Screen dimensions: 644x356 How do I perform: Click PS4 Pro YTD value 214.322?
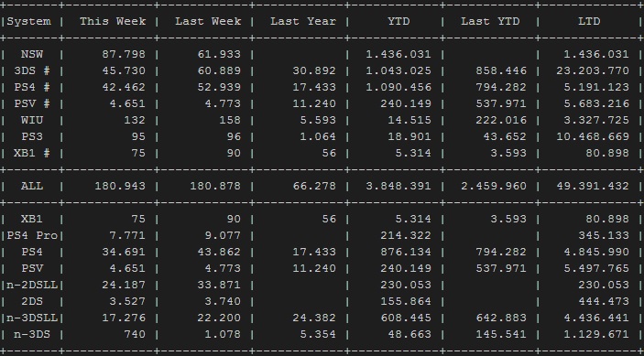tap(406, 235)
